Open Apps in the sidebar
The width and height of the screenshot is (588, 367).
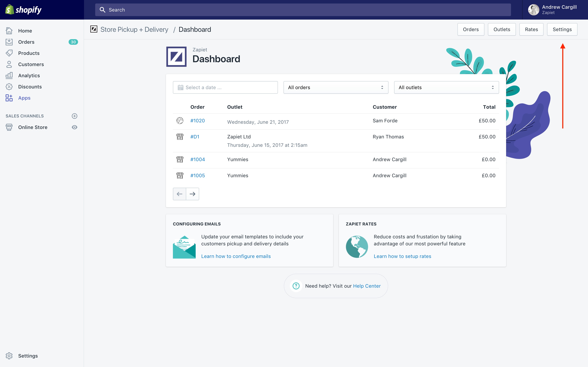coord(24,98)
